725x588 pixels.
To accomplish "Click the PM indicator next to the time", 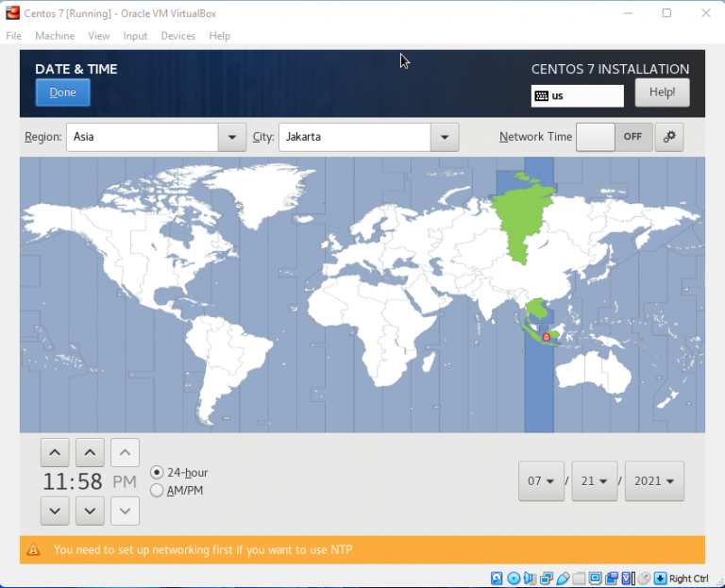I will [125, 481].
